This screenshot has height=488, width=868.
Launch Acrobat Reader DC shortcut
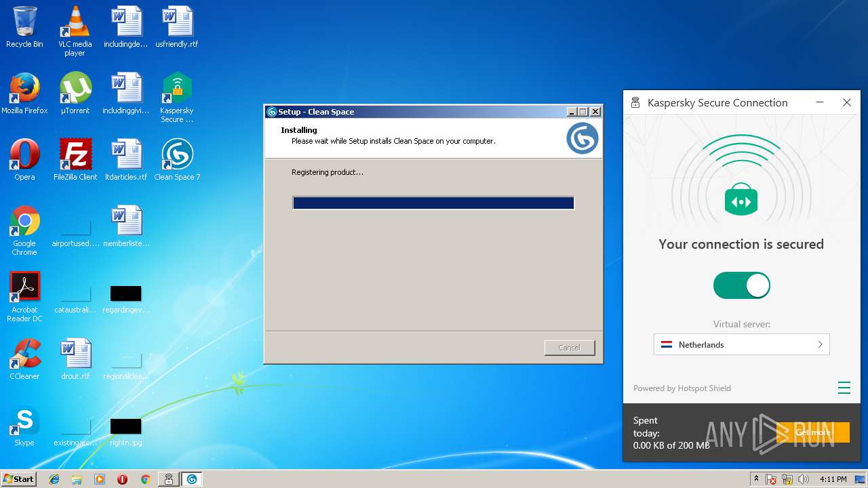click(x=24, y=297)
